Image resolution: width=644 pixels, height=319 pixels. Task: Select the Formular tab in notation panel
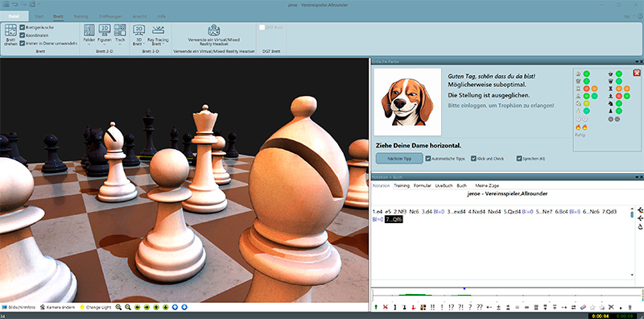pos(422,186)
